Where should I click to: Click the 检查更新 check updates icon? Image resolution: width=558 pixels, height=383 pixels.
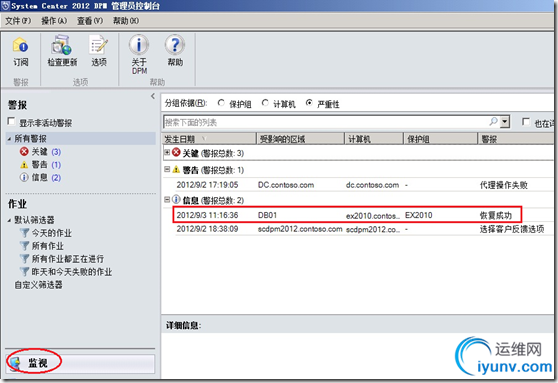point(62,45)
